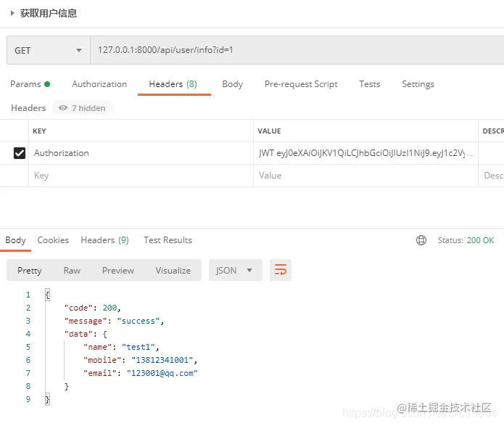This screenshot has height=426, width=504.
Task: Click the empty Value input cell
Action: (365, 176)
